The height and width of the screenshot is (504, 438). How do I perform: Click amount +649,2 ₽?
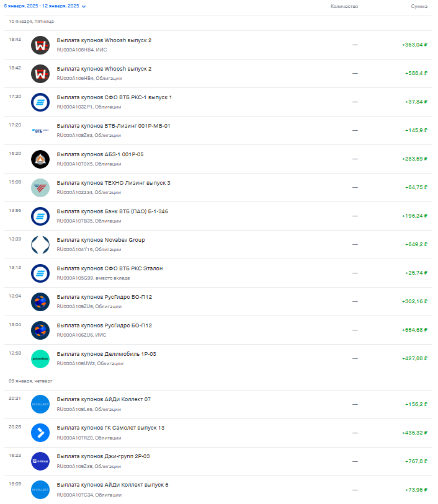416,244
